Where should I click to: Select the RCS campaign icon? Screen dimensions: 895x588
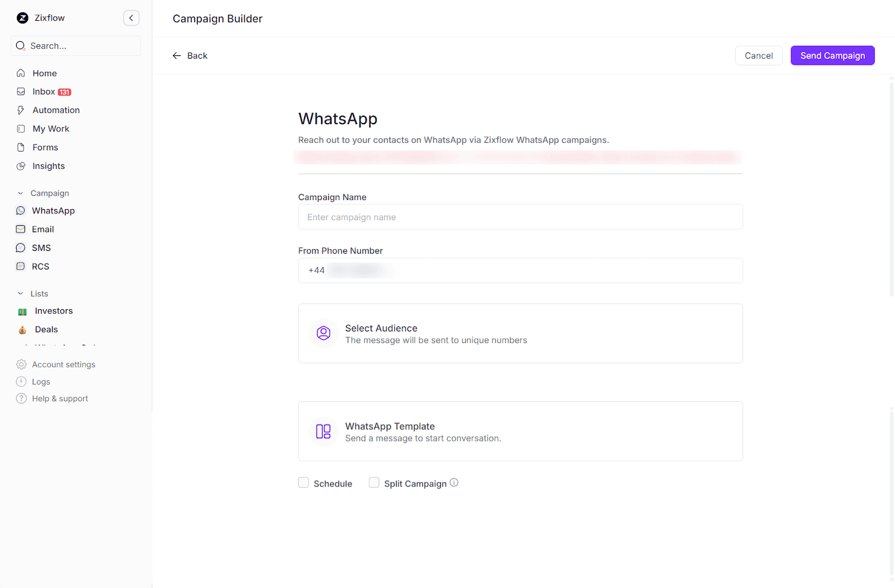21,267
